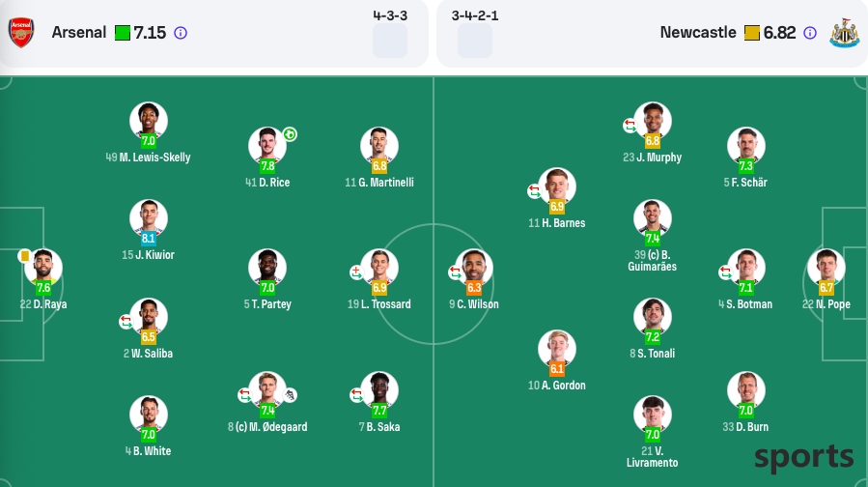Click the substitution icon next to C. Wilson

(455, 272)
